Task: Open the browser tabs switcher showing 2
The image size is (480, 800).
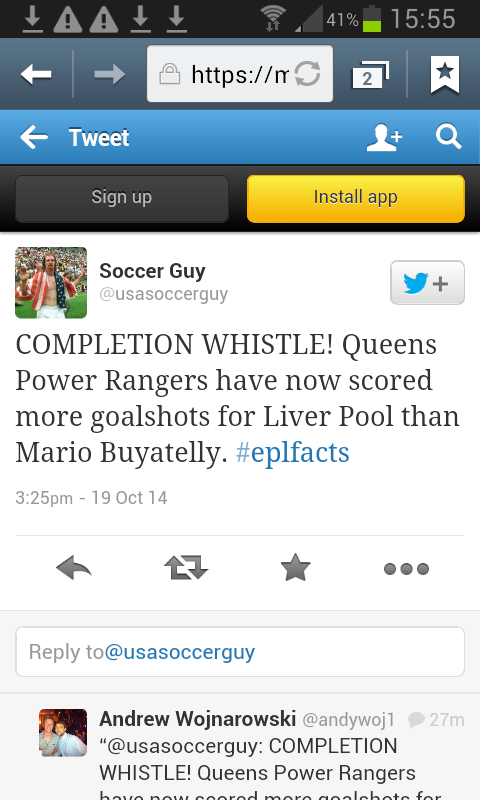Action: pyautogui.click(x=370, y=75)
